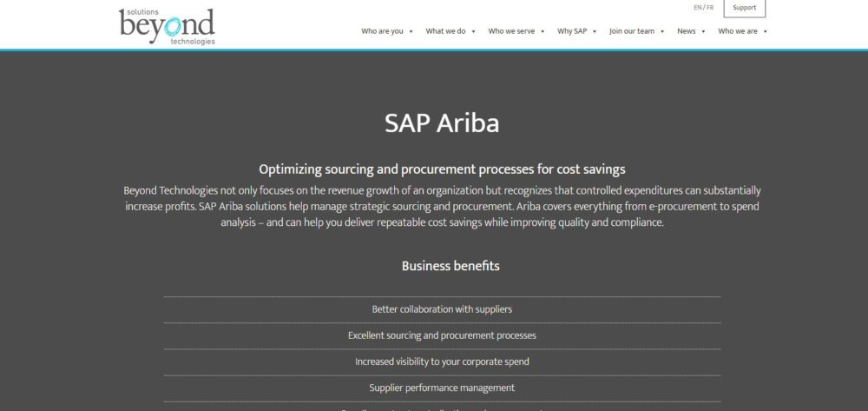The image size is (868, 411).
Task: Open the Join our team menu
Action: coord(631,31)
